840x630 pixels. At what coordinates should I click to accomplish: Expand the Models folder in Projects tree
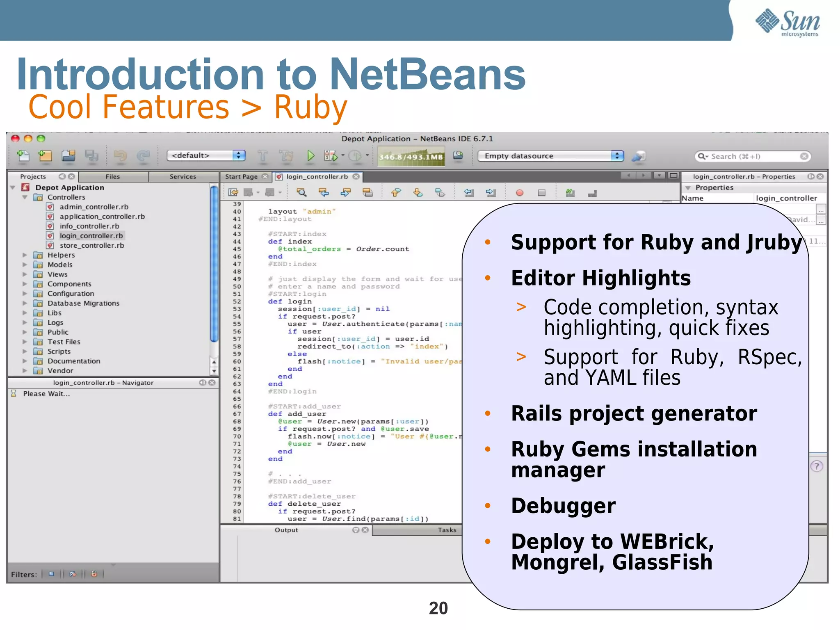25,265
